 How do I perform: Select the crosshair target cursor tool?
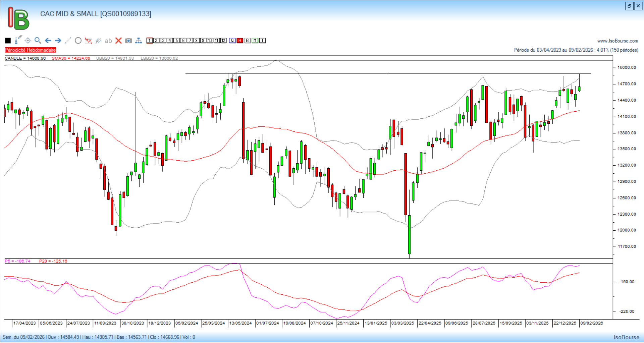click(28, 41)
